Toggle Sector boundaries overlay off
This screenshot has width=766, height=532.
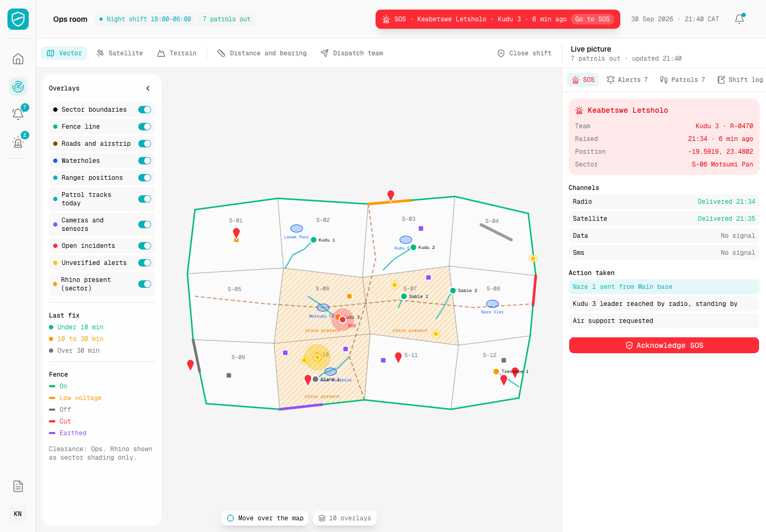145,110
